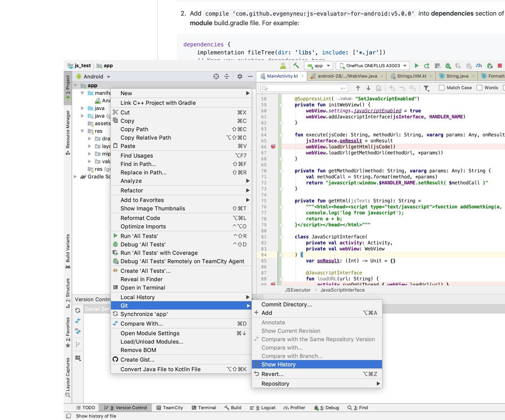Open the Build tool window button
Screen dimensions: 505x420
233,408
